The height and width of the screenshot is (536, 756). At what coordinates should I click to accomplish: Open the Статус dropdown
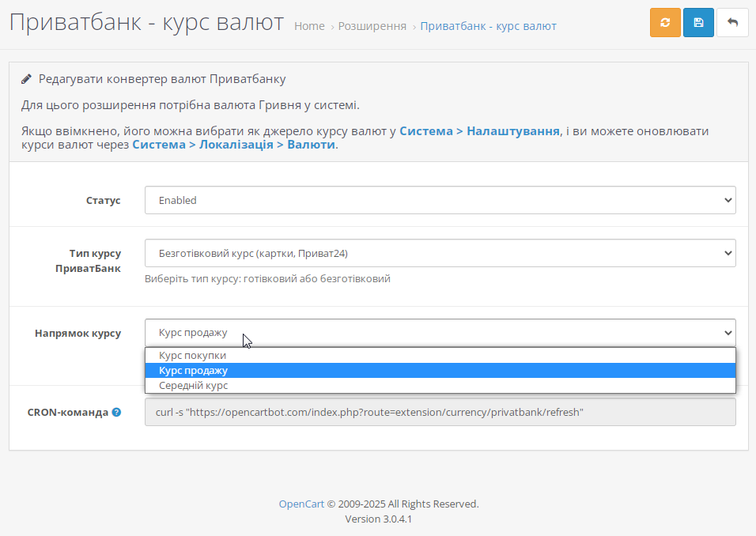pos(440,200)
